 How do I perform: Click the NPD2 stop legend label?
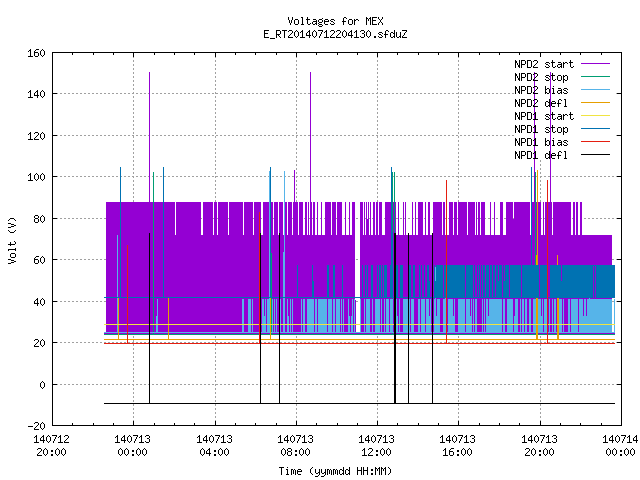pyautogui.click(x=541, y=77)
